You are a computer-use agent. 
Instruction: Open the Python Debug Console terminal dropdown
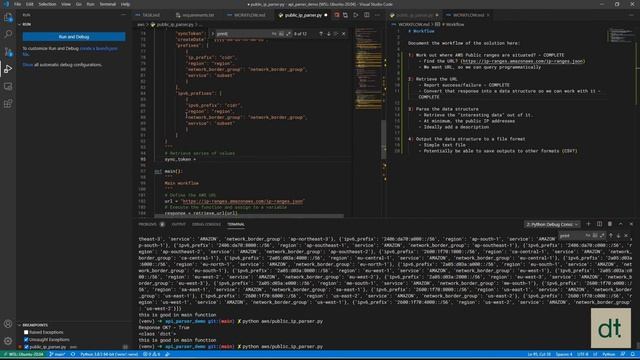pos(552,224)
